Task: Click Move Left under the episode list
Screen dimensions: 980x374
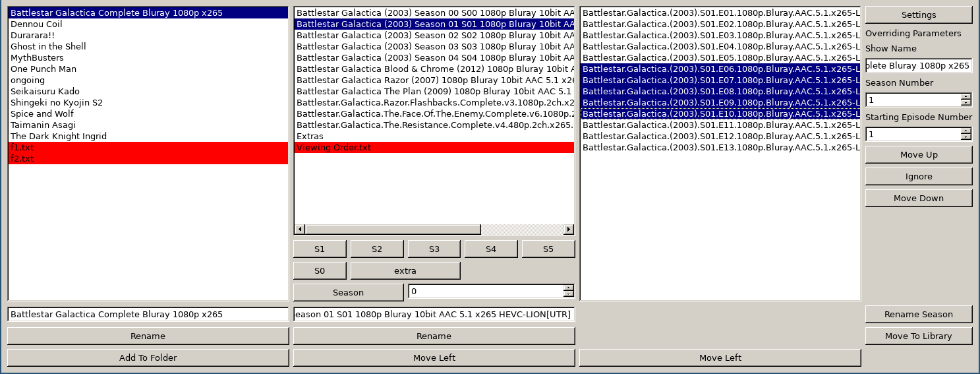Action: (x=720, y=358)
